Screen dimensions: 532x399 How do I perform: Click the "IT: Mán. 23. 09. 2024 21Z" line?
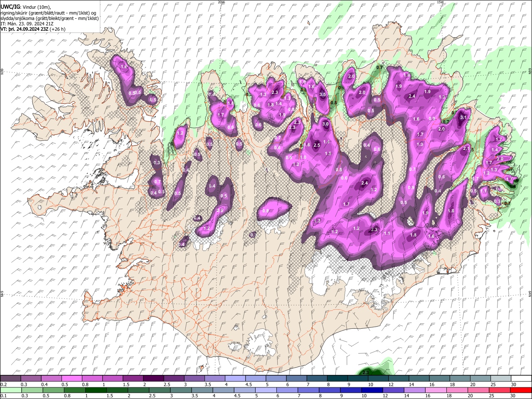click(x=27, y=24)
